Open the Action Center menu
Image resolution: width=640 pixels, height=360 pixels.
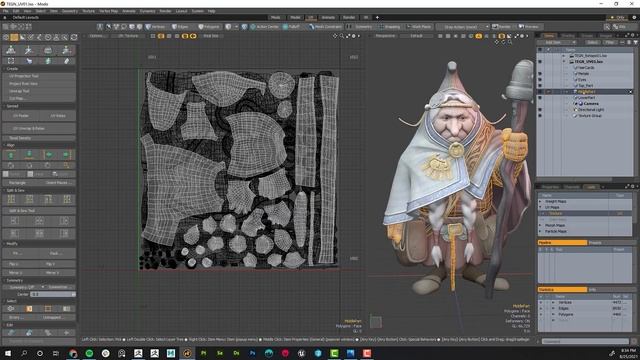point(264,27)
